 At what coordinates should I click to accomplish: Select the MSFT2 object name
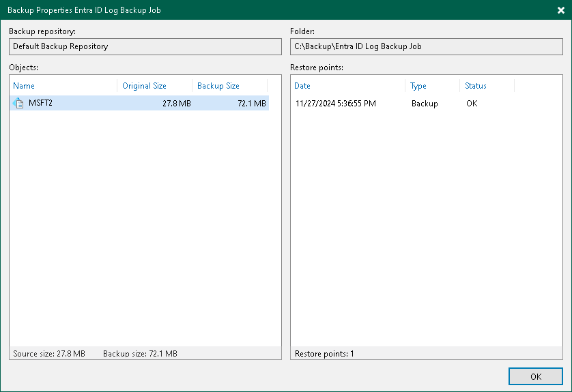(40, 103)
